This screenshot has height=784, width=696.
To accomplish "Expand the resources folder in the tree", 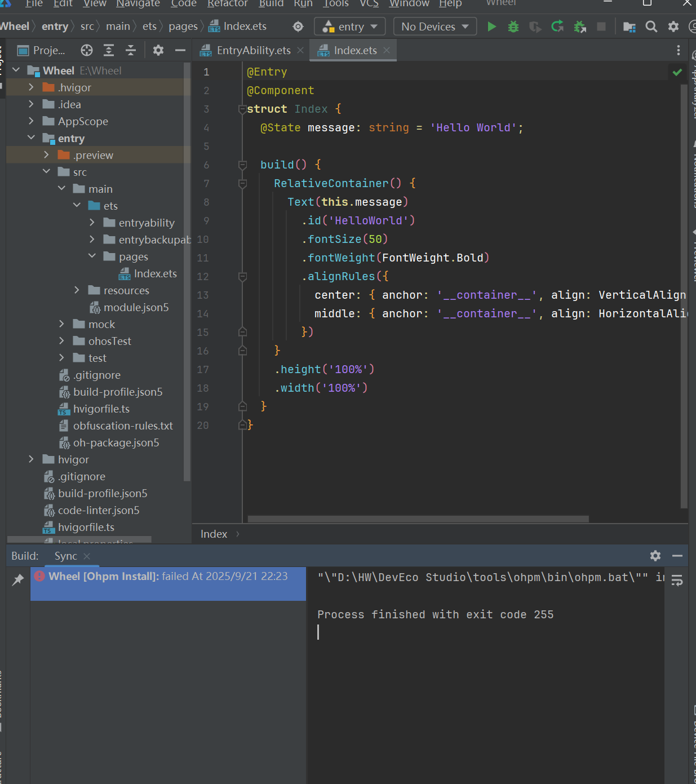I will (77, 290).
